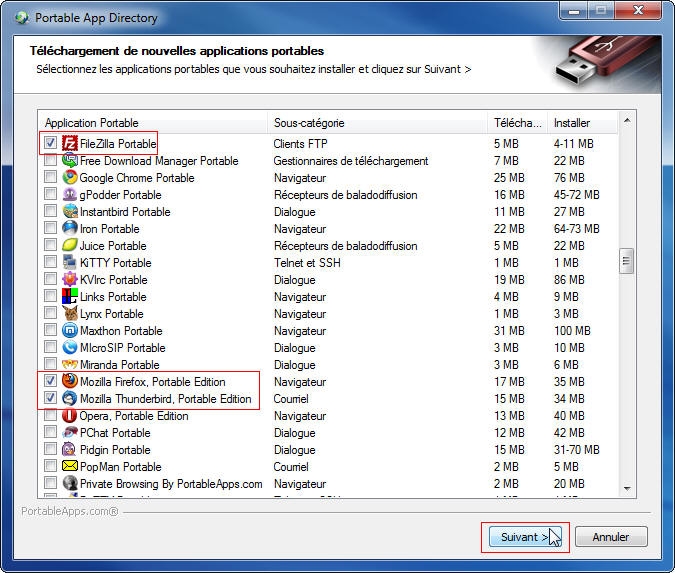Click the scrollbar down arrow
This screenshot has width=675, height=573.
627,488
